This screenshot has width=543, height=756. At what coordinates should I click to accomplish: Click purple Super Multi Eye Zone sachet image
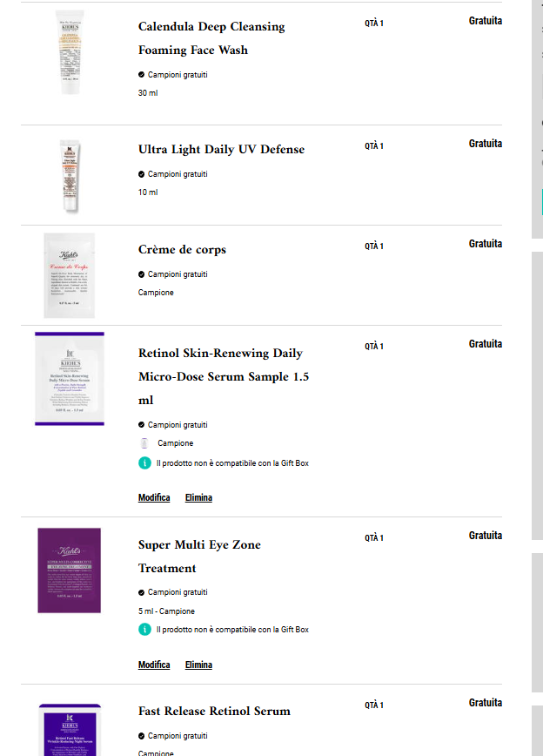(70, 570)
